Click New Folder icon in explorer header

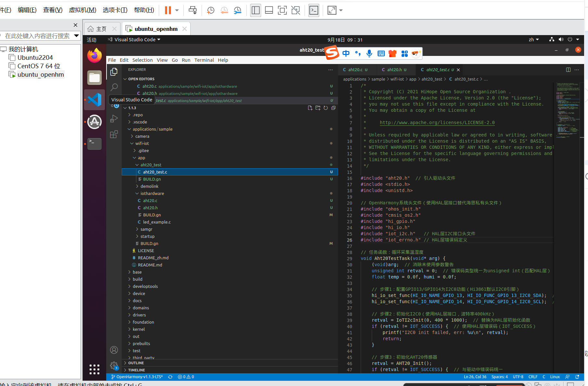[x=318, y=108]
